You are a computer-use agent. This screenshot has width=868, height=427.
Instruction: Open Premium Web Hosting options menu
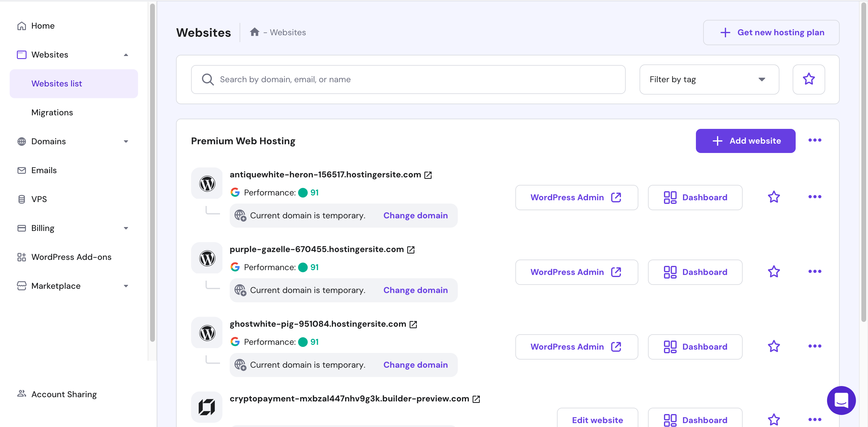(814, 140)
